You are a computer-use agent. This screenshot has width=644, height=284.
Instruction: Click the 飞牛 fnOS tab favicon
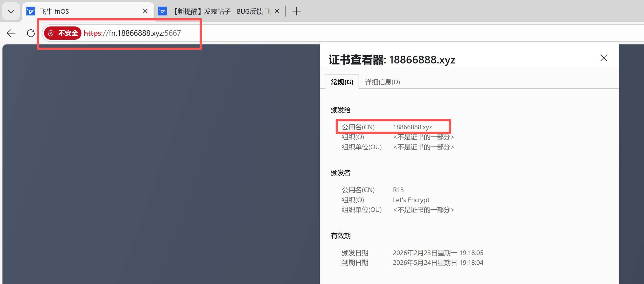[31, 11]
